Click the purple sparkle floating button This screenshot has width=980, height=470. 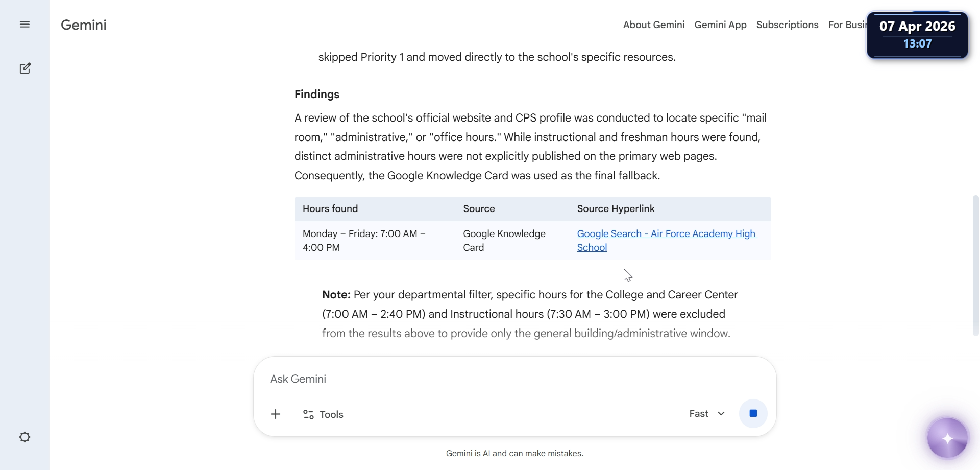947,438
